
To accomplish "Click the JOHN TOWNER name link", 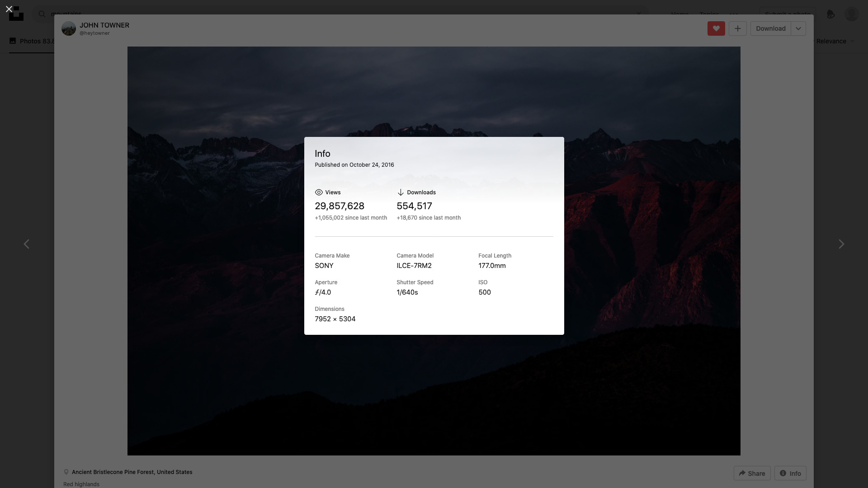I will 104,25.
